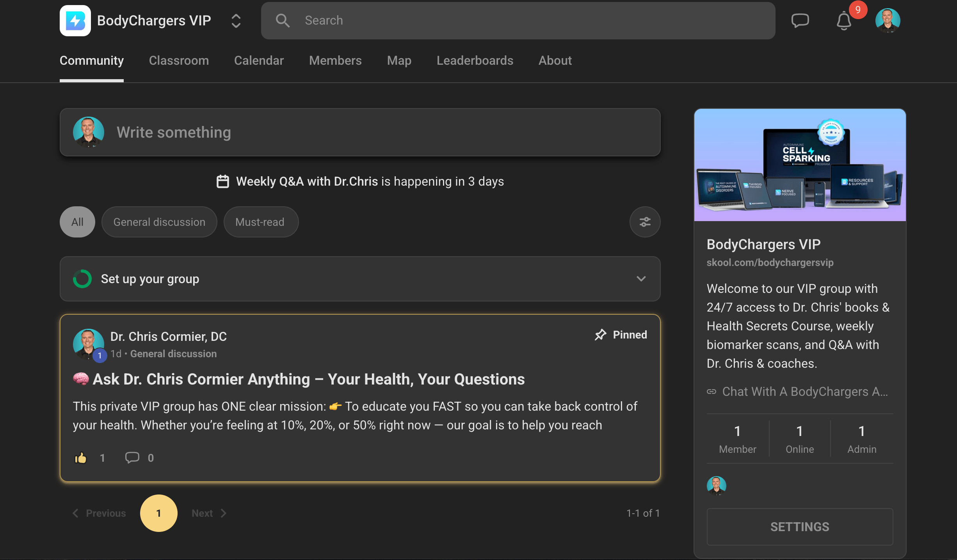Filter posts by Must-read

261,222
